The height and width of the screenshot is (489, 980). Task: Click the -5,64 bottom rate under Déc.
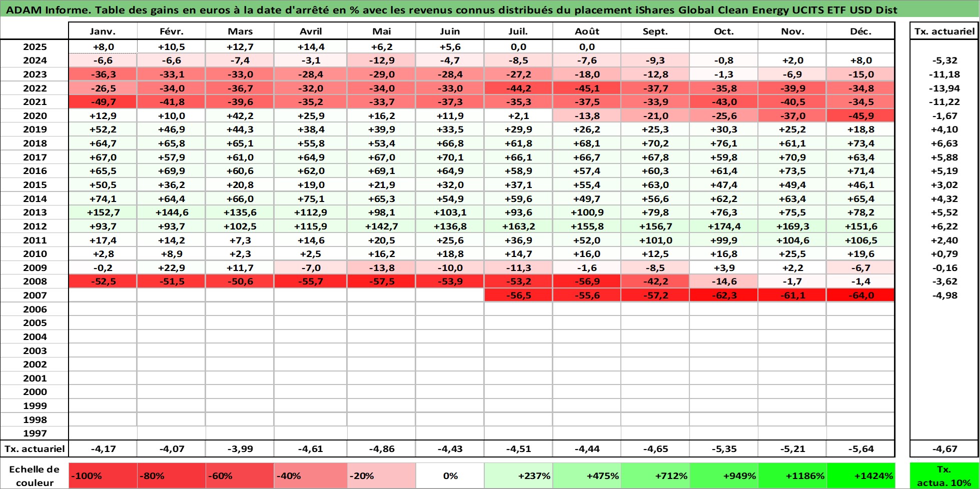click(861, 448)
